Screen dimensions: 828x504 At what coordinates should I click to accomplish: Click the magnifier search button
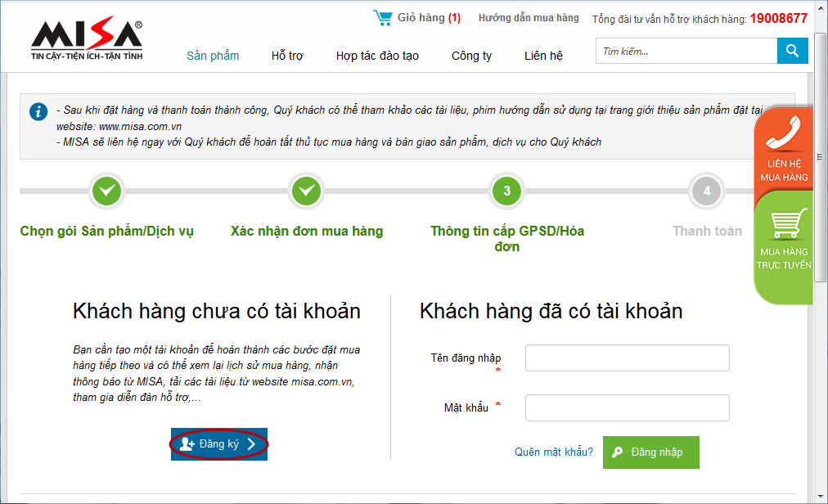[x=792, y=52]
